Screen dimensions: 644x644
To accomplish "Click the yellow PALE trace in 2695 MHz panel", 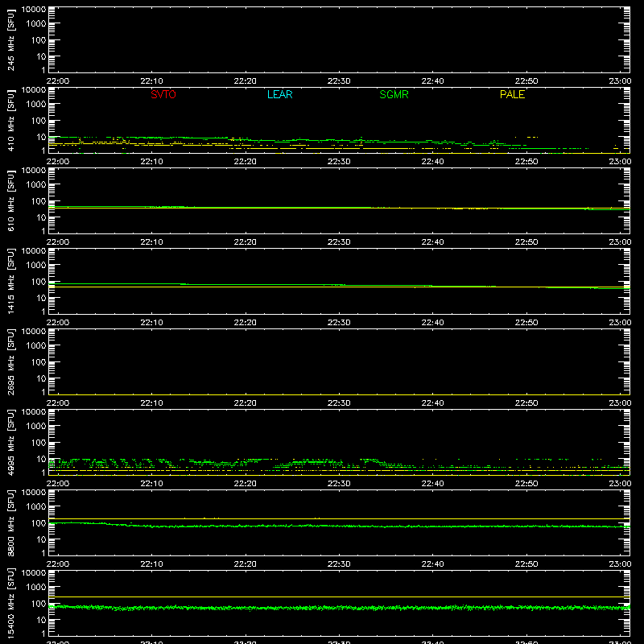I will pyautogui.click(x=339, y=394).
